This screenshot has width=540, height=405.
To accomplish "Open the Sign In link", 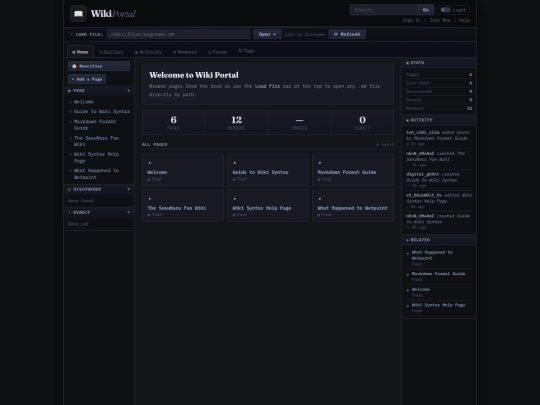I will pos(412,20).
